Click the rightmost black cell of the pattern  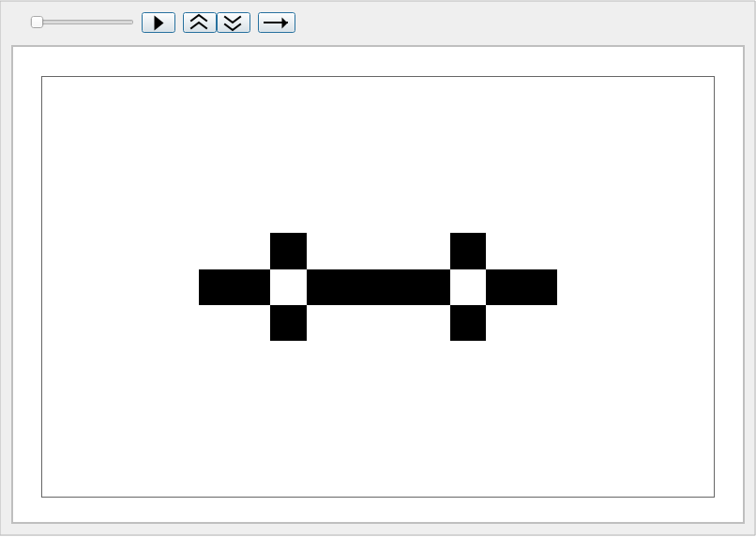[539, 287]
